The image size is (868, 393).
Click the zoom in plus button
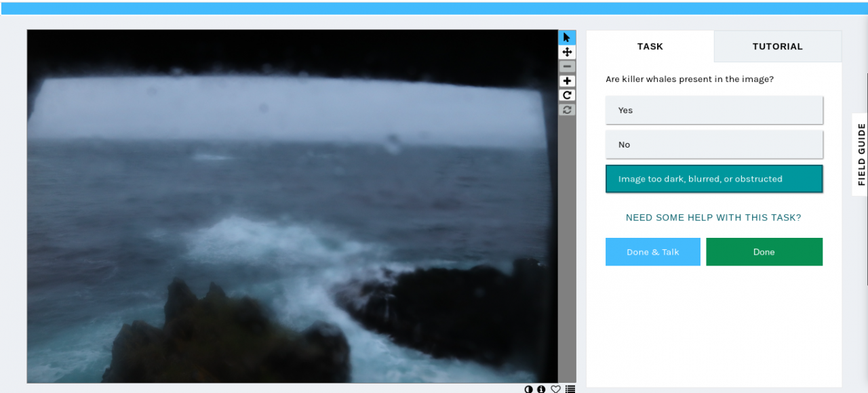[567, 81]
